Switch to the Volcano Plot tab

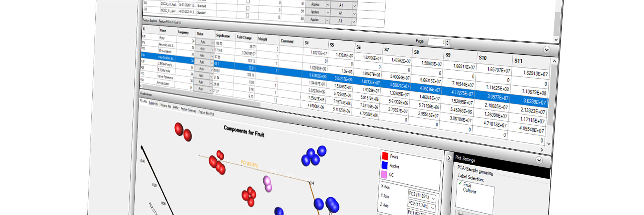[165, 106]
